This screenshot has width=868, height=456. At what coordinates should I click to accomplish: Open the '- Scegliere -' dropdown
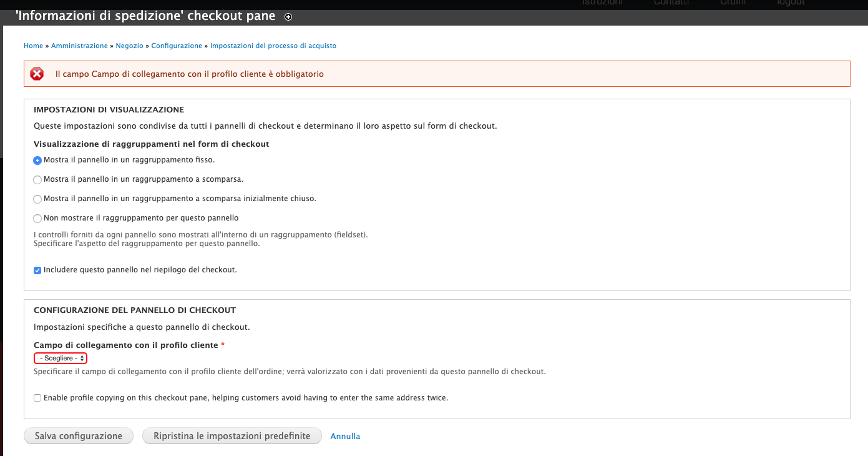click(x=61, y=358)
